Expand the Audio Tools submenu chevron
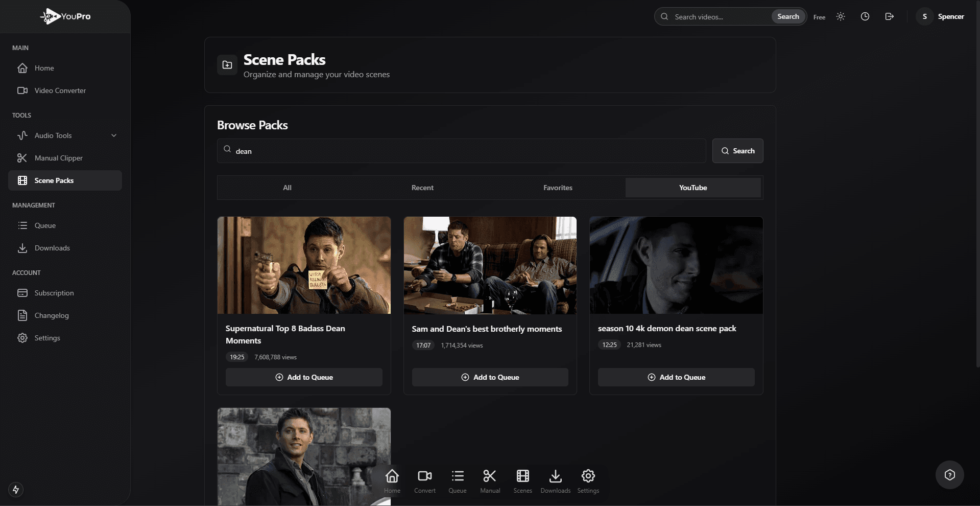 point(114,135)
